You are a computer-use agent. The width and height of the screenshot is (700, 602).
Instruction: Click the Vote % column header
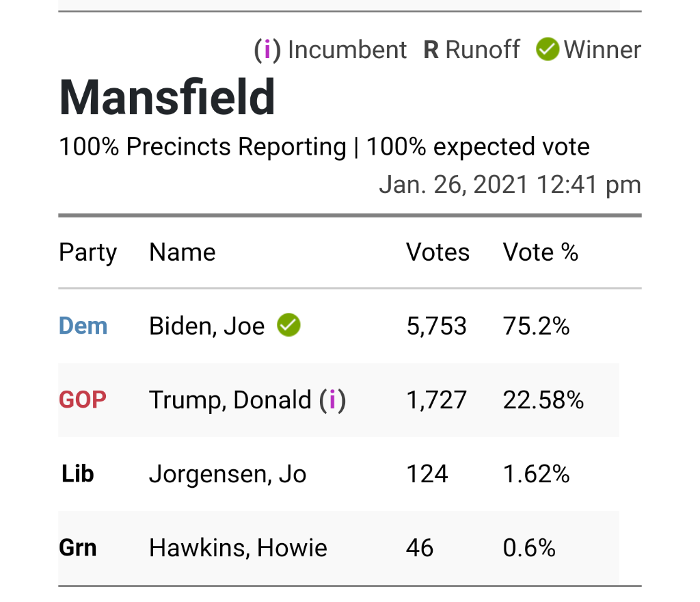pos(541,252)
